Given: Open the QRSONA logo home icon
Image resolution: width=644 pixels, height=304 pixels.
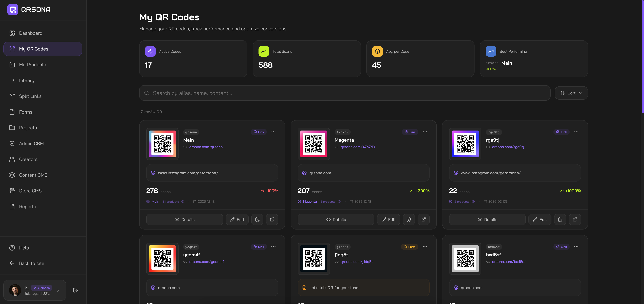Looking at the screenshot, I should [13, 10].
